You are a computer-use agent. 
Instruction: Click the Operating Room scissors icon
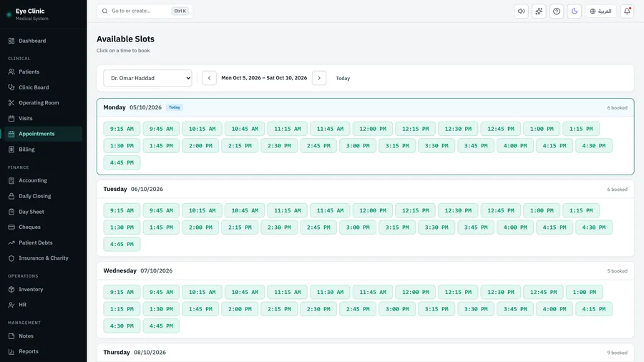click(x=11, y=103)
